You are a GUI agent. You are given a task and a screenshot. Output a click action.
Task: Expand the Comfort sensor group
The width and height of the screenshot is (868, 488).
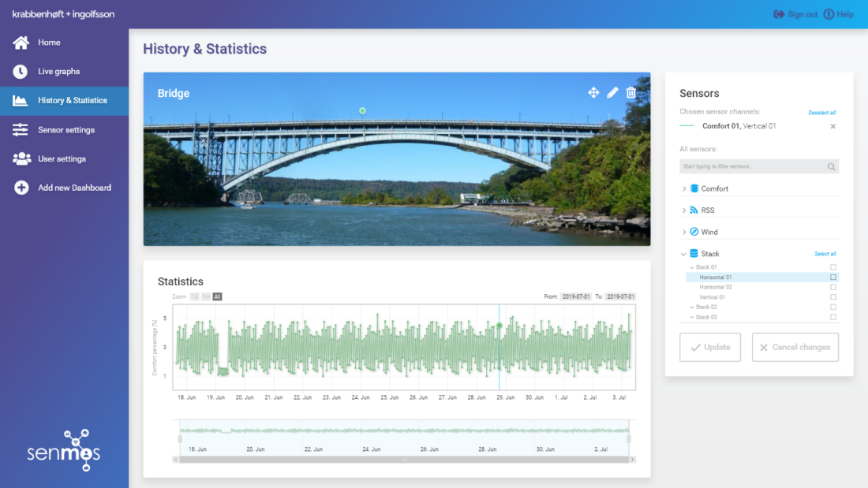(684, 188)
